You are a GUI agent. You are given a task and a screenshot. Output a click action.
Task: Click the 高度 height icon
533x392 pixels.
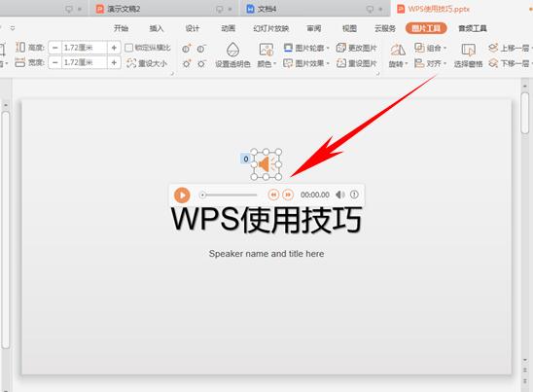(20, 48)
